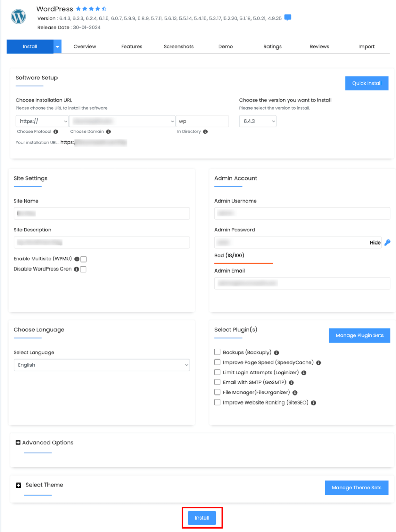The width and height of the screenshot is (396, 532).
Task: Click the Quick Install button
Action: pyautogui.click(x=367, y=83)
